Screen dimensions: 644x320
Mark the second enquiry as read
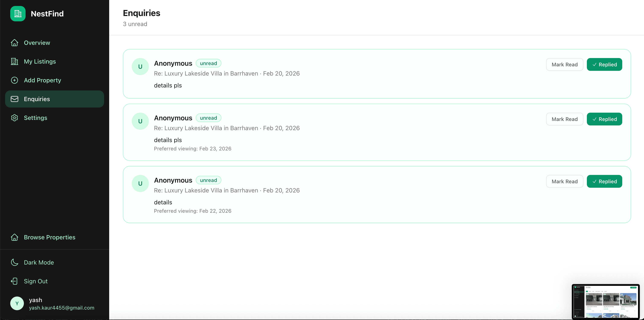pos(564,119)
